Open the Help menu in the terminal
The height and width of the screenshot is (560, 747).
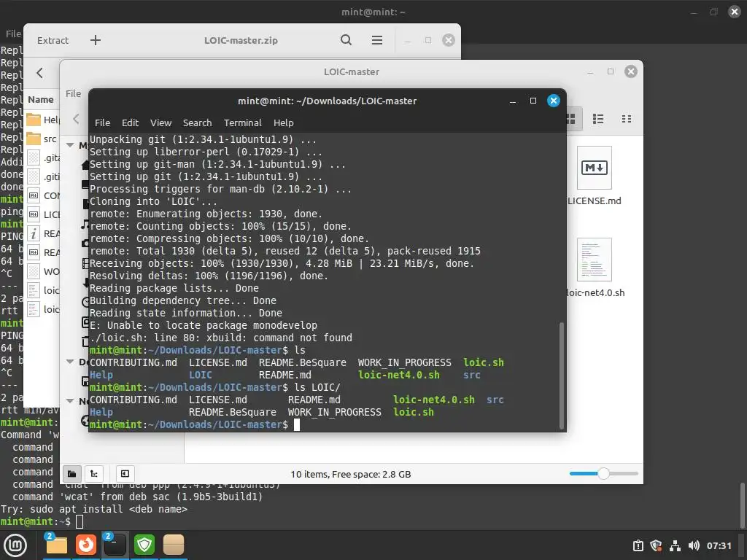[x=284, y=122]
